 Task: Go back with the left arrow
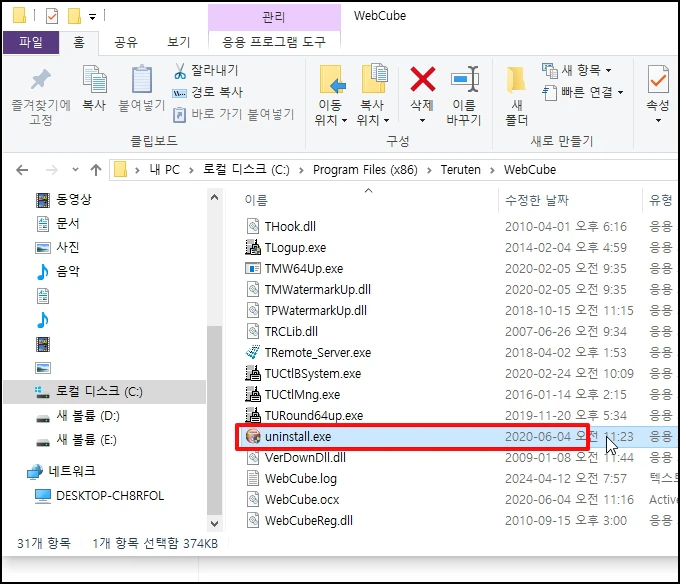coord(22,170)
